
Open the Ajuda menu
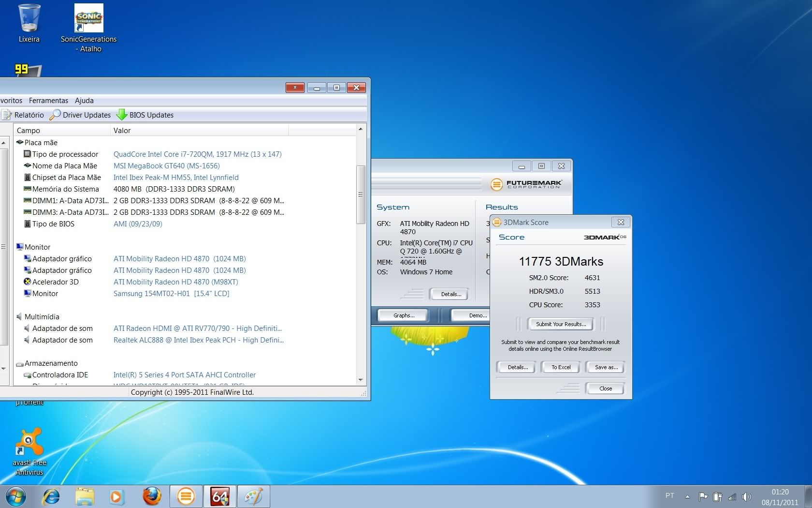tap(84, 100)
